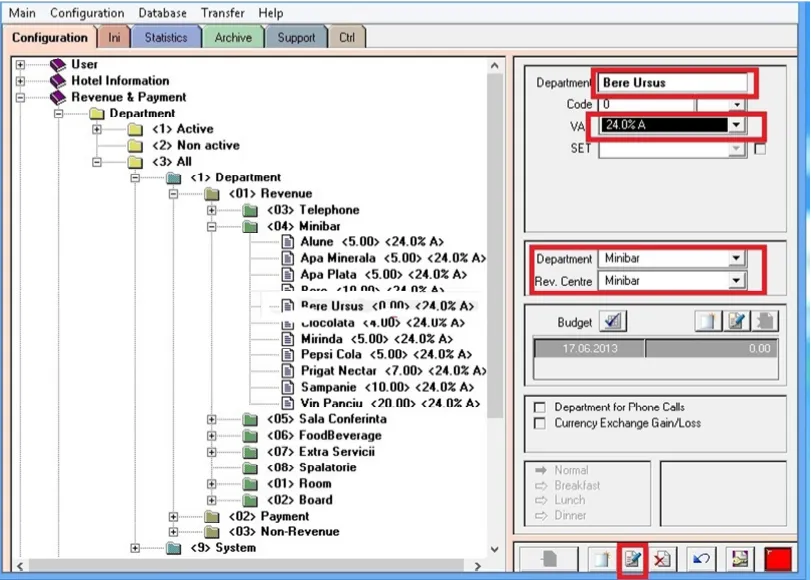
Task: Click the grey page icon in Budget panel
Action: tap(765, 321)
